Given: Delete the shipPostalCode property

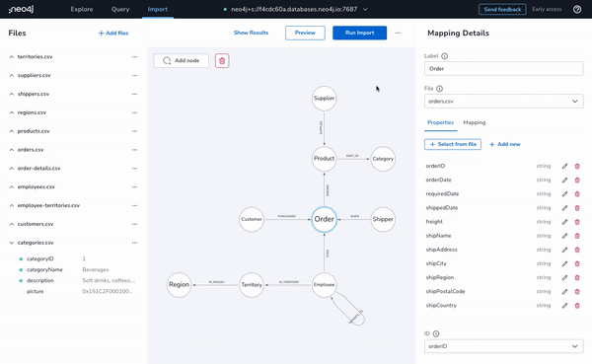Looking at the screenshot, I should click(x=577, y=292).
